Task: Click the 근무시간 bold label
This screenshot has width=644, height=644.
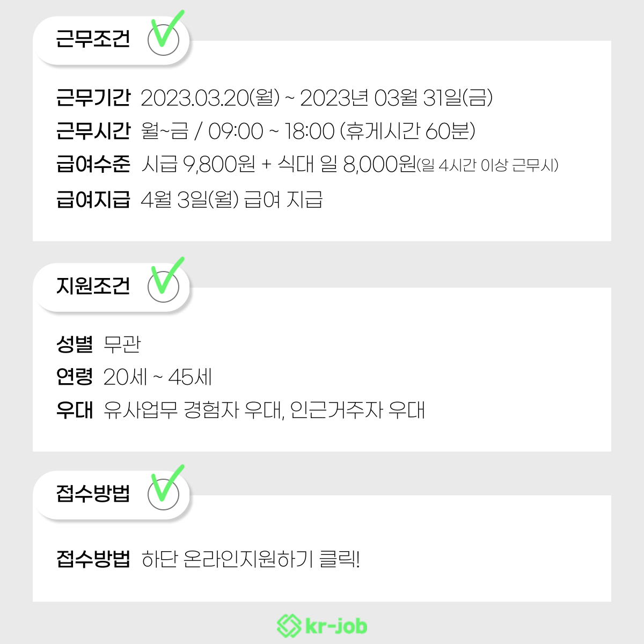Action: [93, 131]
